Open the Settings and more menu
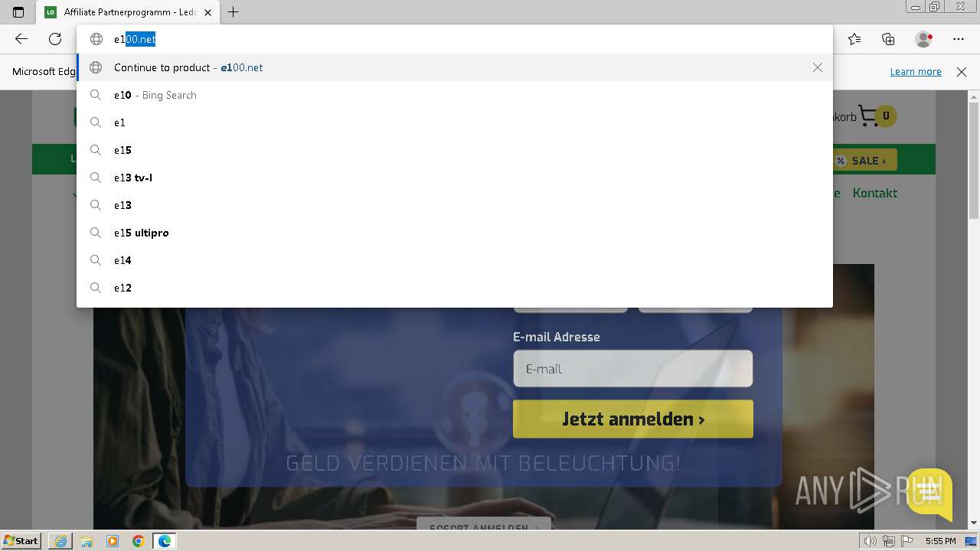The height and width of the screenshot is (551, 980). pos(959,39)
